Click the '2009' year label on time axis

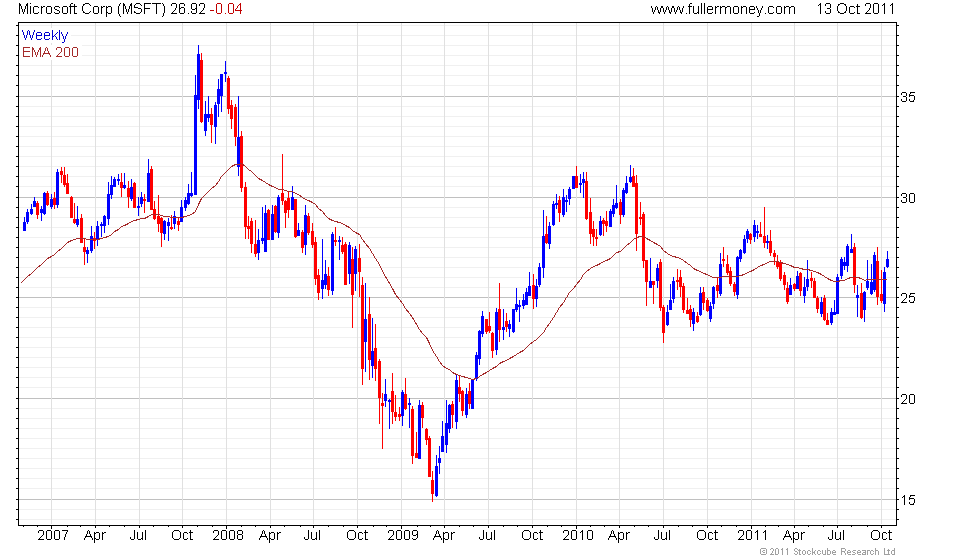402,536
